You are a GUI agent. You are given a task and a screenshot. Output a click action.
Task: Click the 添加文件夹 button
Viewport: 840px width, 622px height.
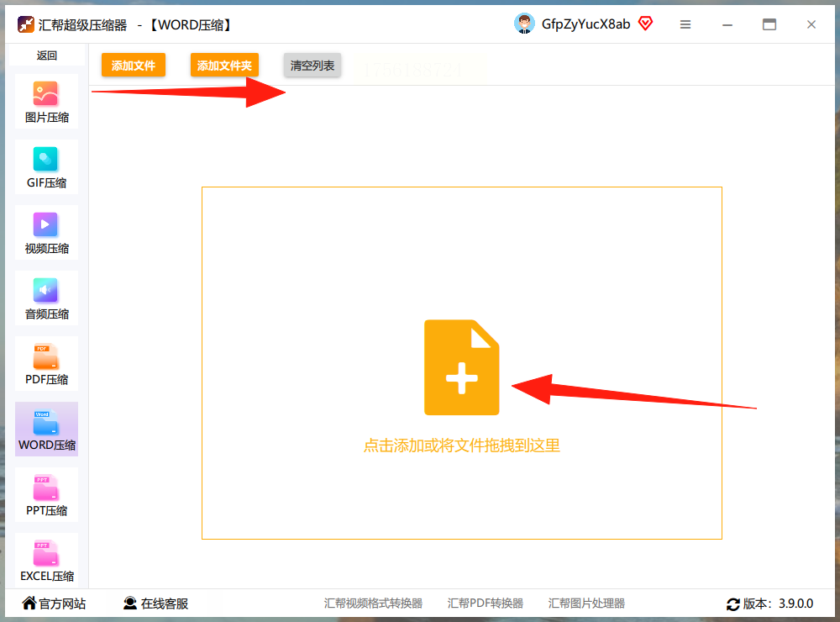click(224, 66)
